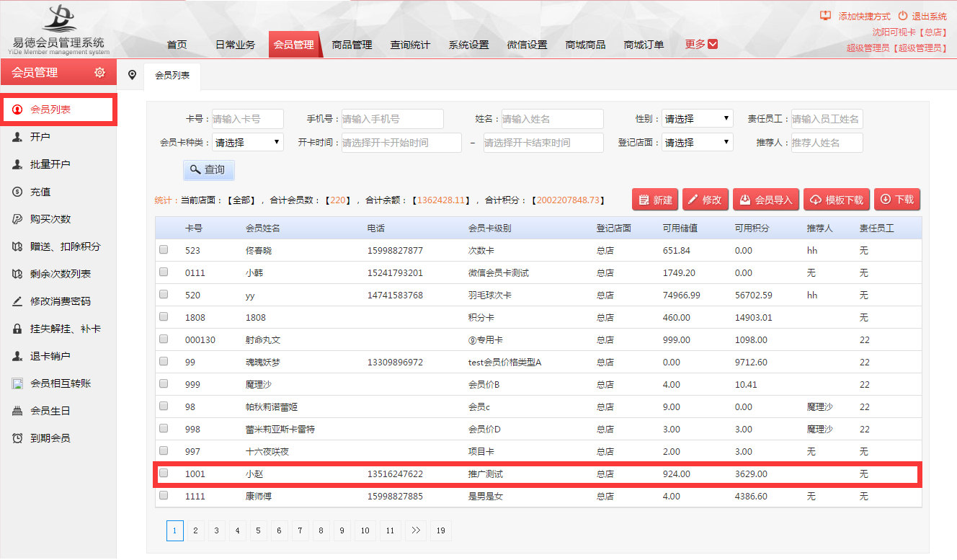Click the 手机号 input field
The image size is (957, 560).
tap(393, 119)
